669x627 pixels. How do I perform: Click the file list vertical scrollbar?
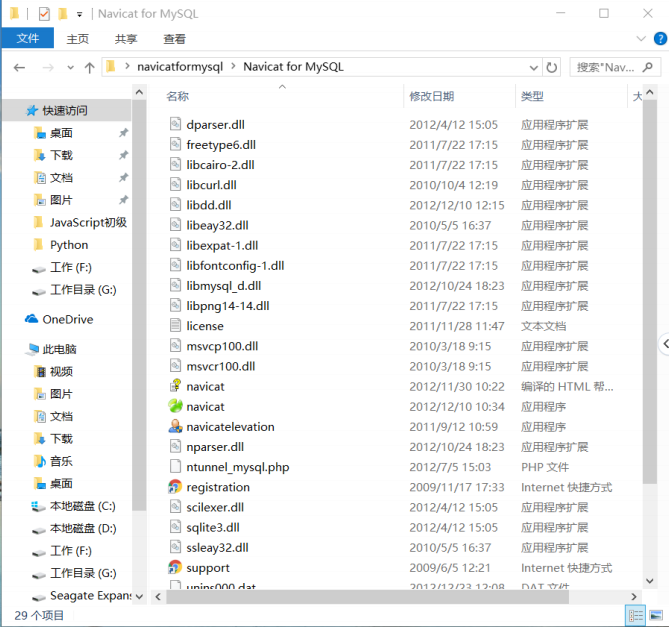649,292
